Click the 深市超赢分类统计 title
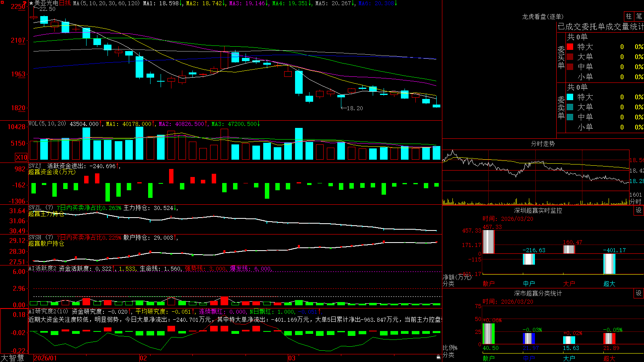644x362 pixels. (x=538, y=293)
